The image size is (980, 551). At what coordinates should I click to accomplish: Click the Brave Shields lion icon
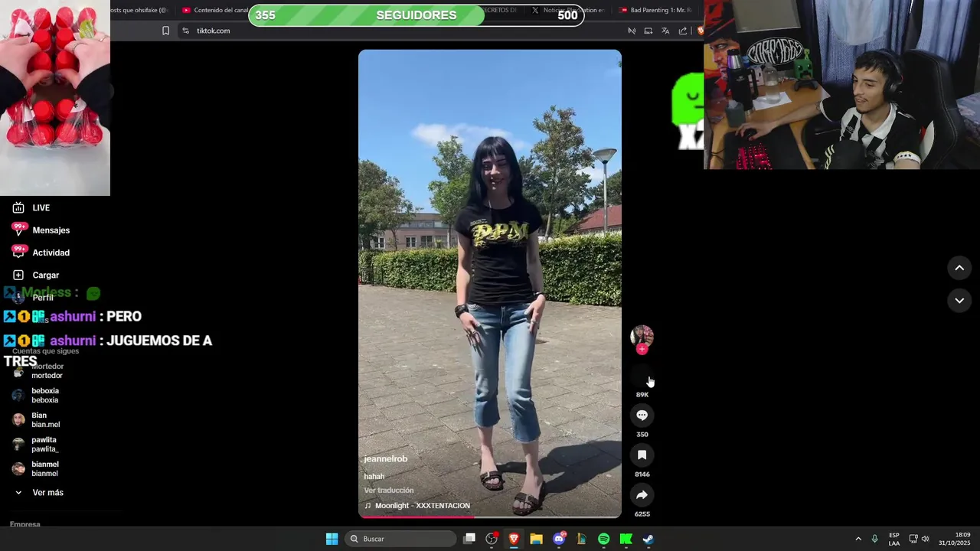tap(700, 31)
